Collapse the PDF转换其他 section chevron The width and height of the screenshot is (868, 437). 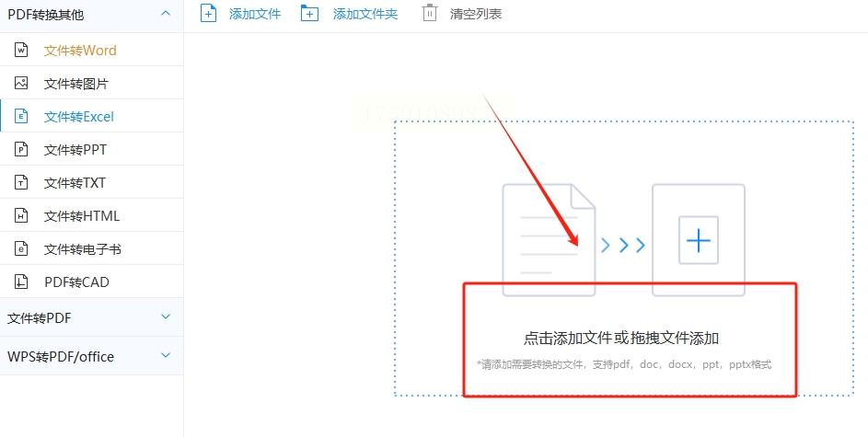click(x=166, y=14)
